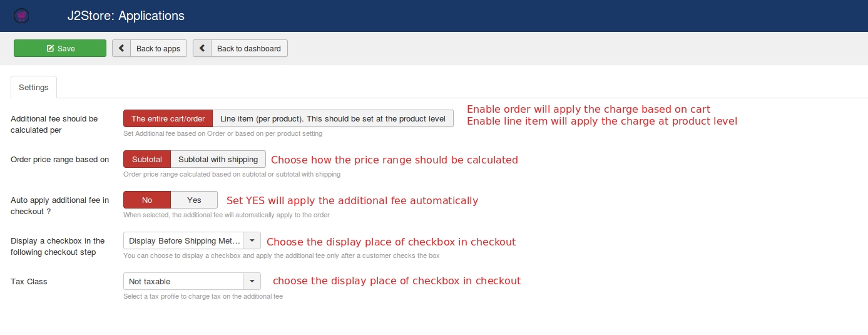Choose Subtotal with shipping option
The height and width of the screenshot is (335, 868).
tap(218, 159)
